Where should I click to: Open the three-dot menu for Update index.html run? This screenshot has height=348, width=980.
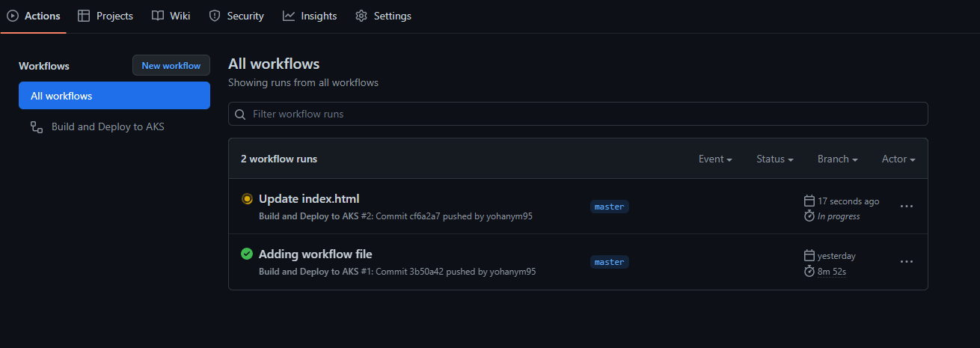(x=907, y=207)
